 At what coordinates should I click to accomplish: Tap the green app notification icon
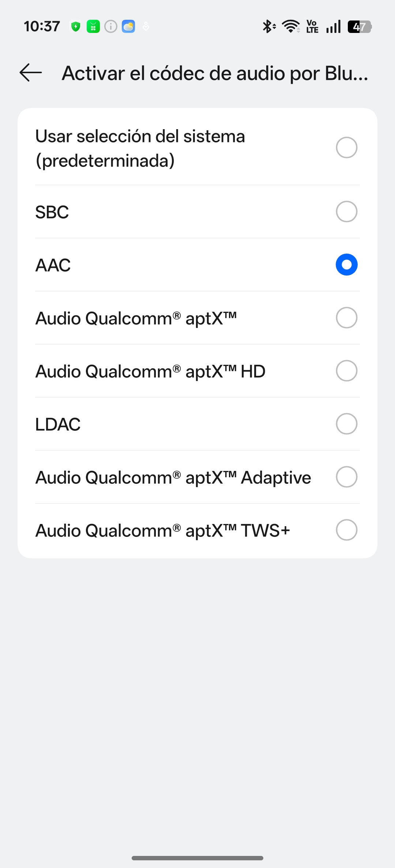[93, 27]
